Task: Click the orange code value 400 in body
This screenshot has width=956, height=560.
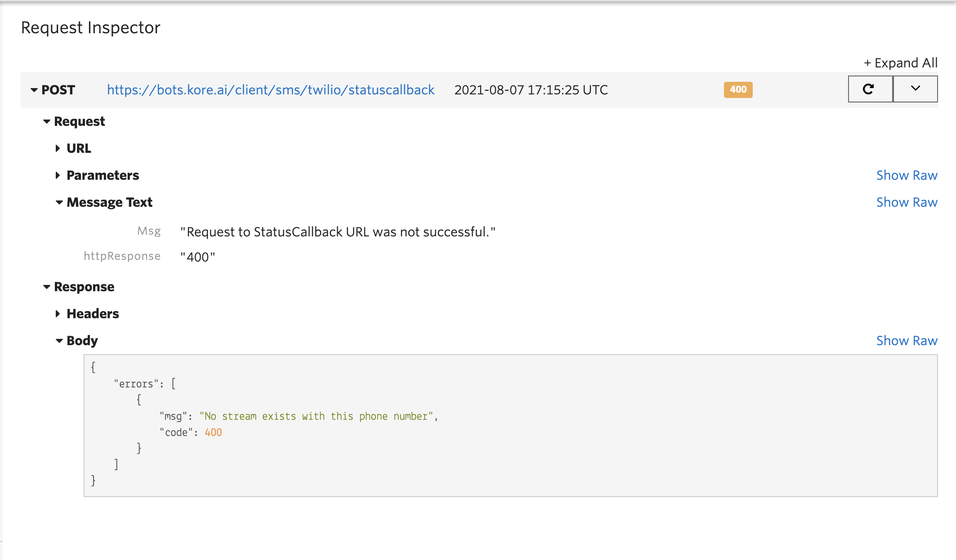Action: click(x=213, y=432)
